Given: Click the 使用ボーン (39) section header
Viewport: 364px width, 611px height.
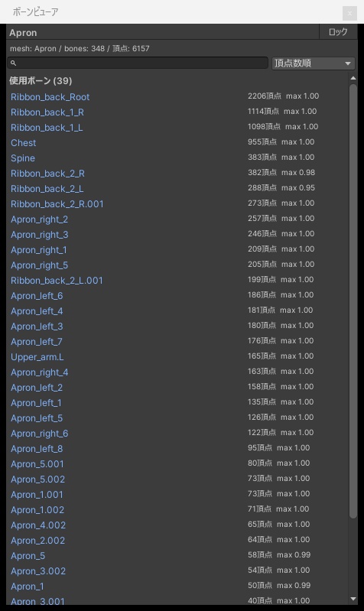Looking at the screenshot, I should [x=41, y=80].
